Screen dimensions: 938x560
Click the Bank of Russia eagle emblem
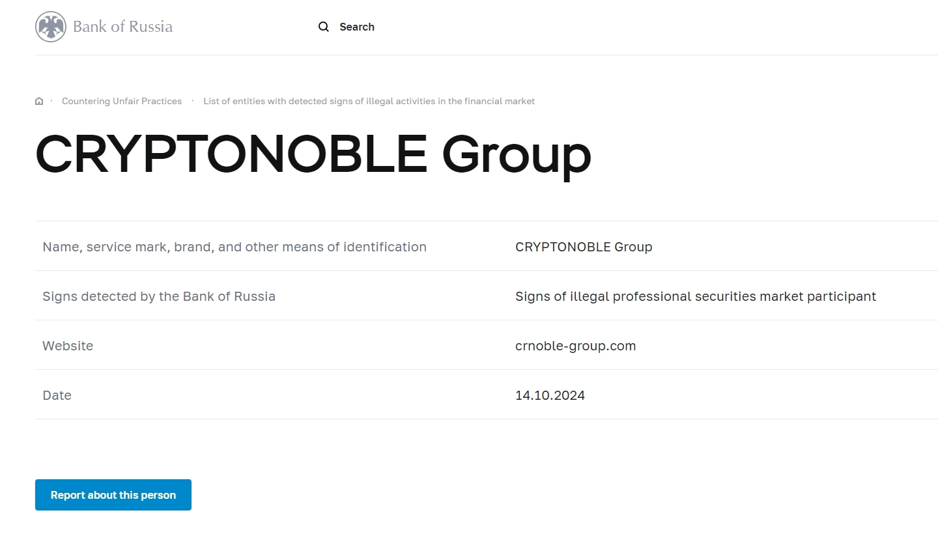51,27
